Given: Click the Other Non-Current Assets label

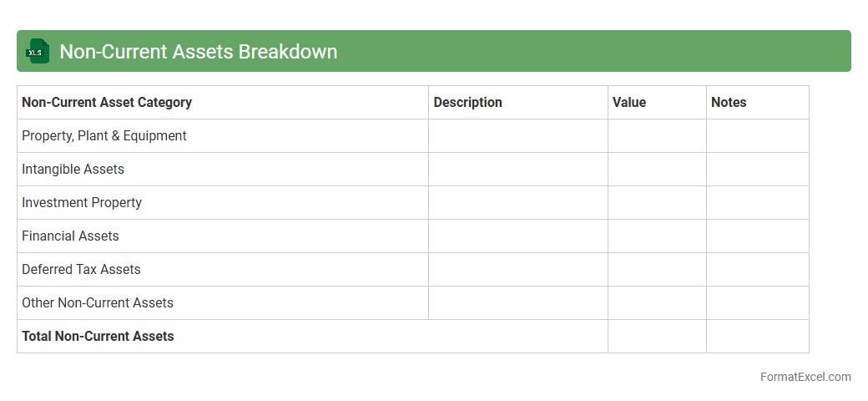Looking at the screenshot, I should (98, 302).
